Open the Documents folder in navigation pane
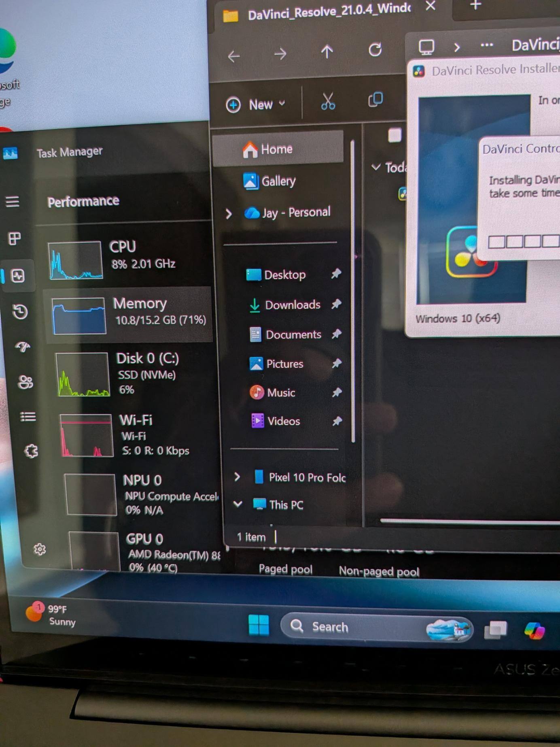Viewport: 560px width, 747px height. click(286, 334)
